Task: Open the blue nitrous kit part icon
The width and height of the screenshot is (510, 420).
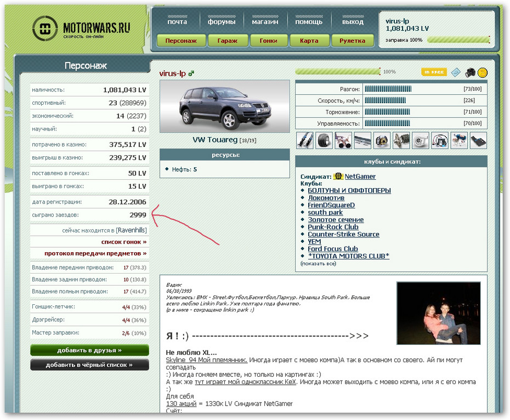Action: click(459, 140)
